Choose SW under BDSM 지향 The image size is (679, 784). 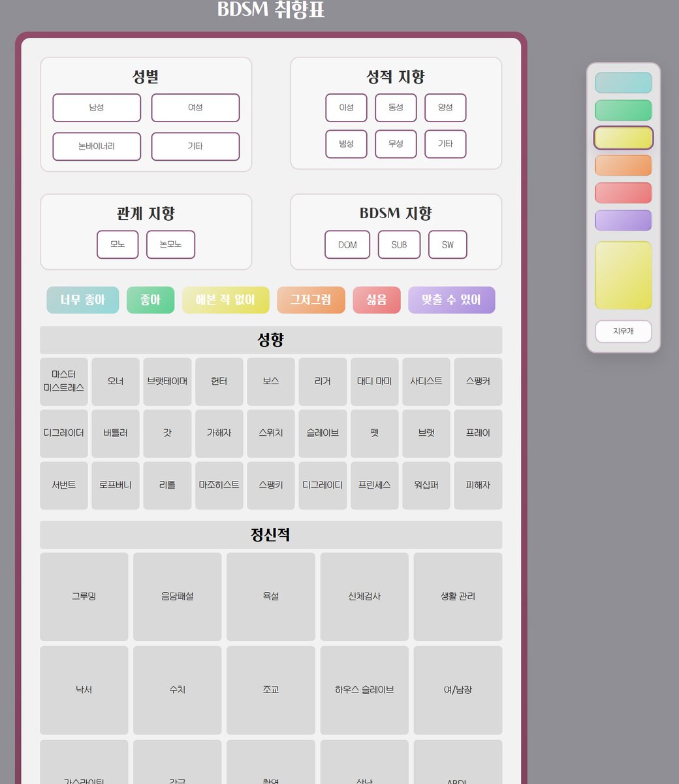tap(447, 244)
